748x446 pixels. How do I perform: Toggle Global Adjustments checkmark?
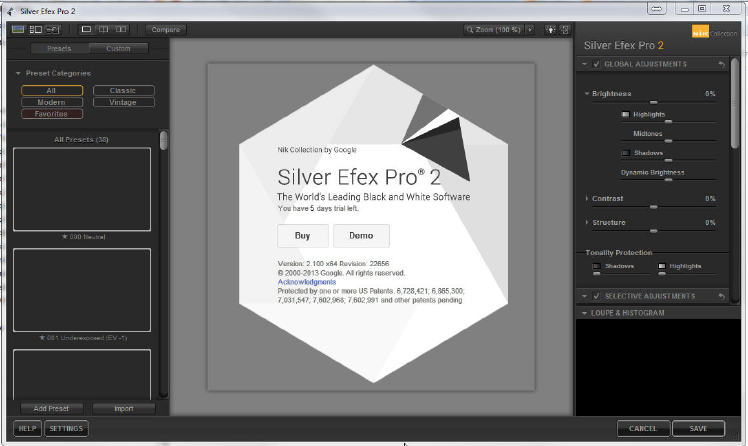tap(596, 64)
